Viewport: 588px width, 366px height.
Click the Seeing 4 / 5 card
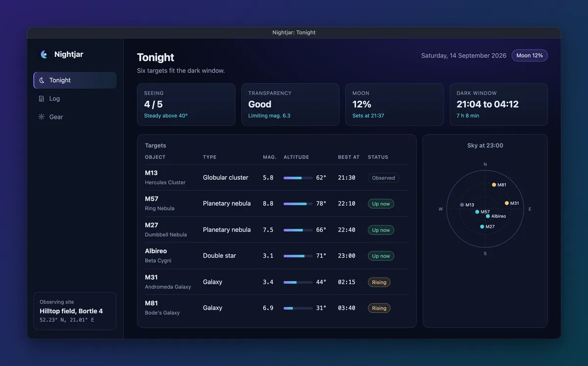pyautogui.click(x=186, y=104)
